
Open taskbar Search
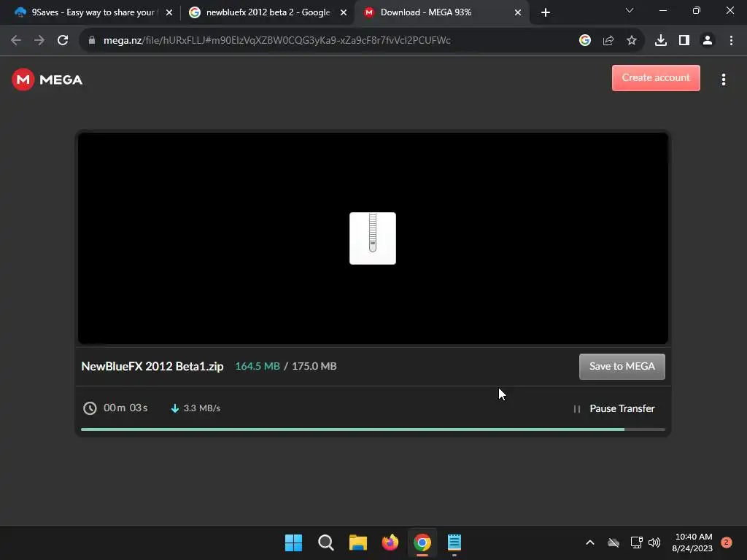(x=326, y=542)
